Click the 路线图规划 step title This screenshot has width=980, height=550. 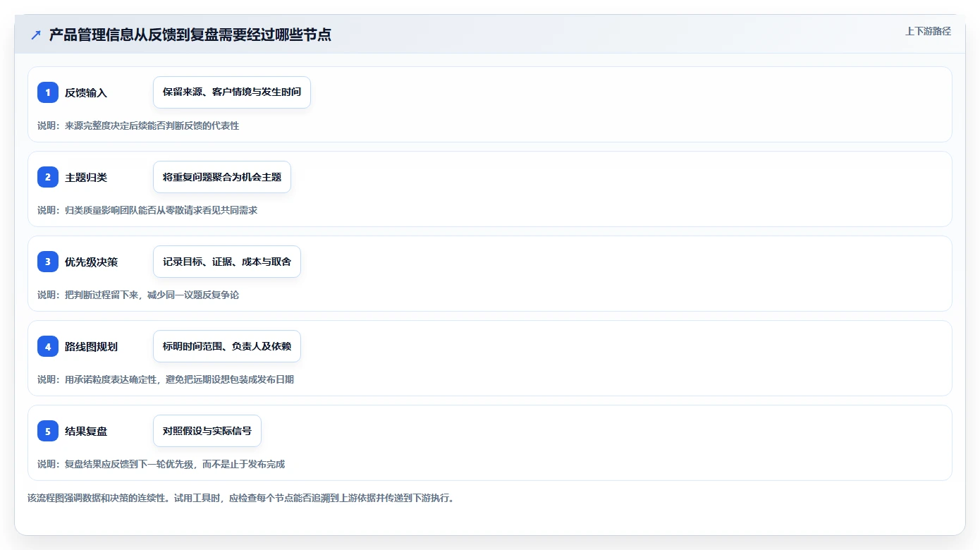pos(91,346)
